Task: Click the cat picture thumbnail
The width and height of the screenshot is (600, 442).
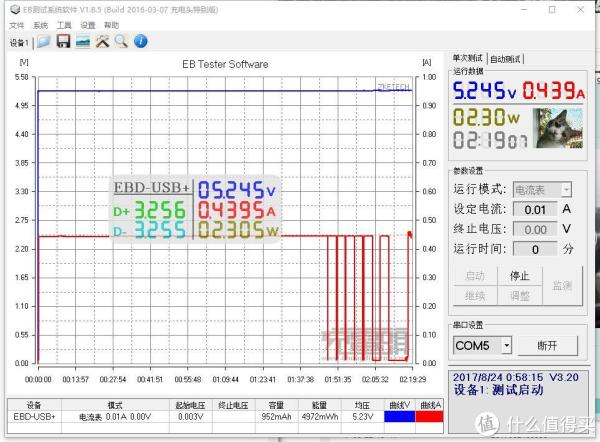Action: 561,128
